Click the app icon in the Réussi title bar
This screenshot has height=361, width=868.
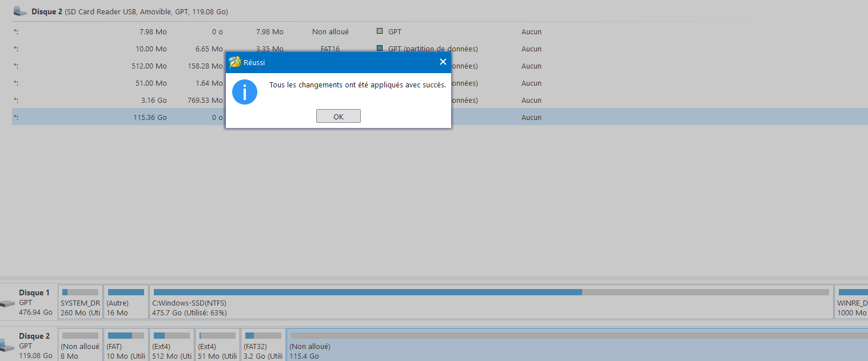tap(234, 62)
